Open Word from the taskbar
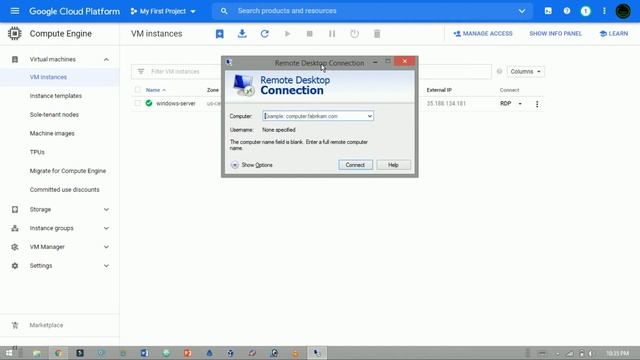This screenshot has width=640, height=360. (x=144, y=353)
